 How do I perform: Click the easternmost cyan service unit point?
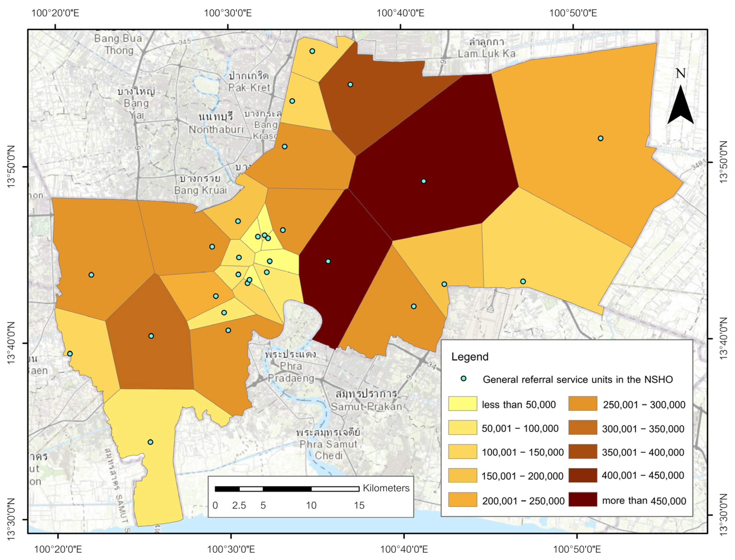(x=600, y=138)
